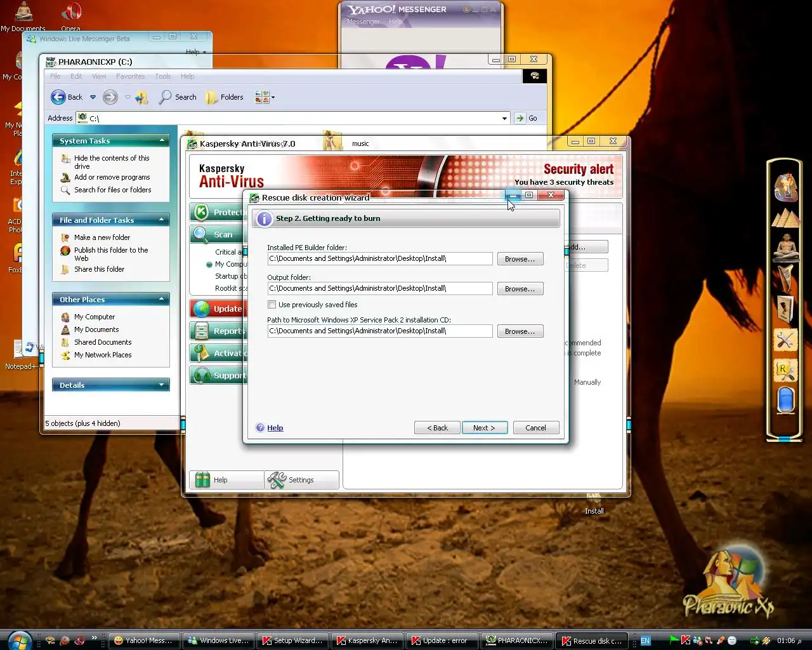Open My Computer in Other Places
Screen dimensions: 812x650
(x=94, y=317)
